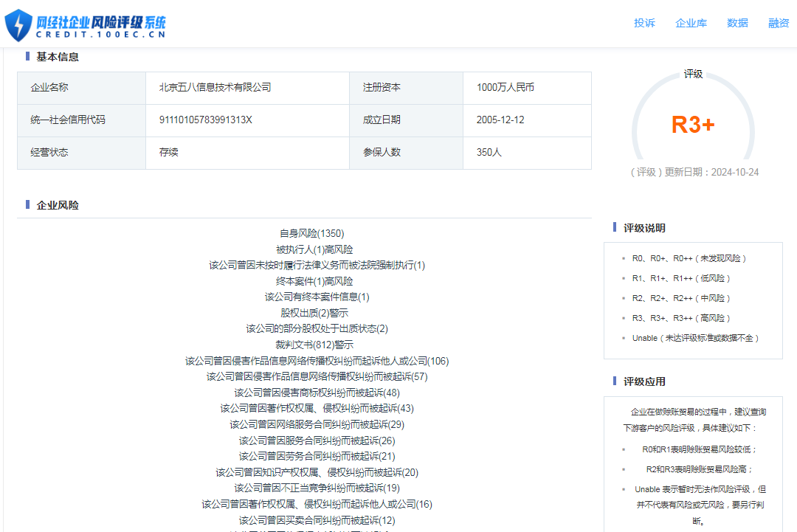Viewport: 797px width, 532px height.
Task: Click the company name 北京五八信息技术有限公司
Action: (x=215, y=87)
